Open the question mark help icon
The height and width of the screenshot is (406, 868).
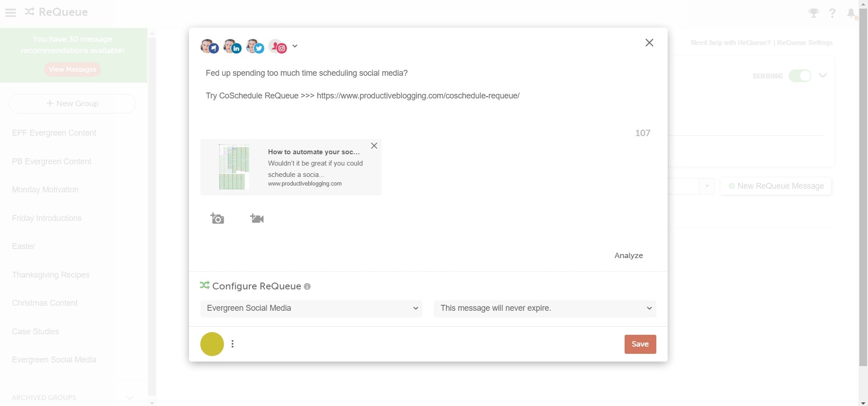coord(832,13)
